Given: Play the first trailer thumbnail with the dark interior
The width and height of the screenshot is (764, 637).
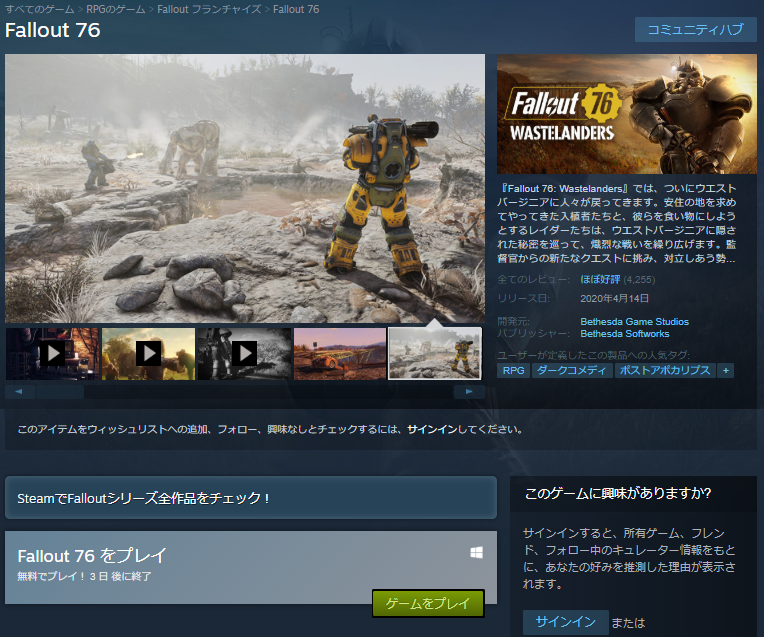Looking at the screenshot, I should (x=52, y=353).
